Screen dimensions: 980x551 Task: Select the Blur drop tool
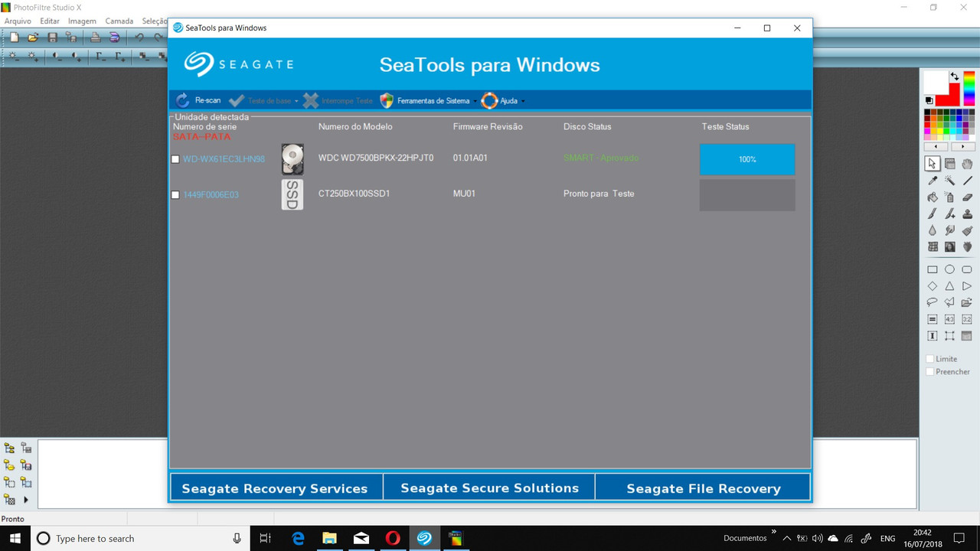pyautogui.click(x=933, y=230)
